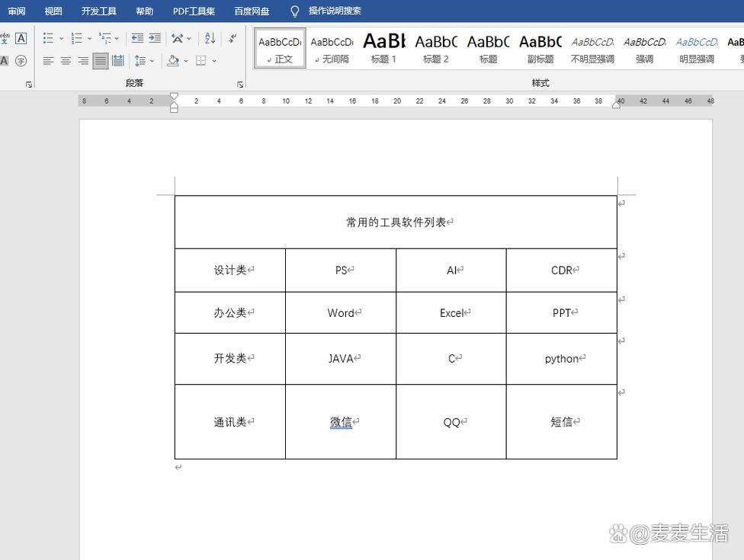Viewport: 744px width, 560px height.
Task: Toggle character shading icon
Action: [x=4, y=61]
